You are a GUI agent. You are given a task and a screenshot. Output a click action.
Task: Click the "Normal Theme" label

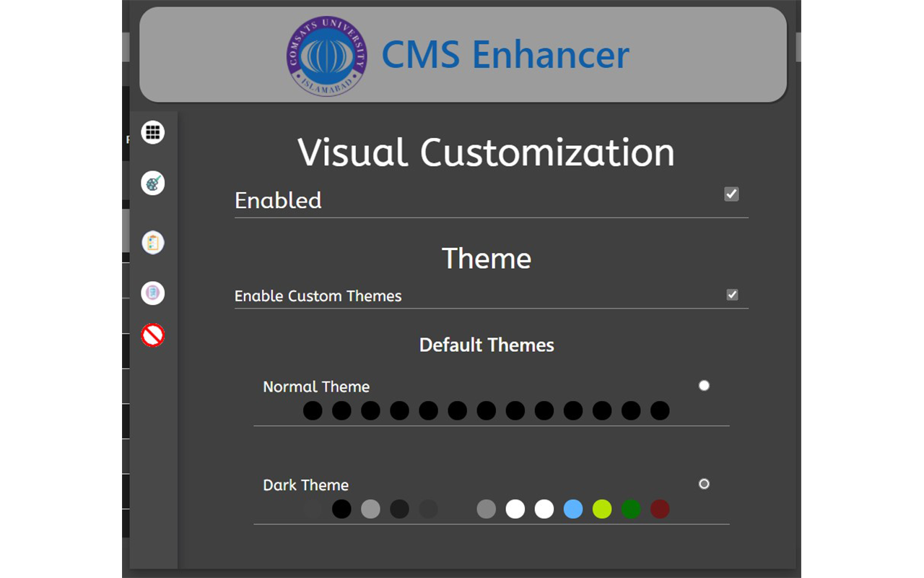316,387
